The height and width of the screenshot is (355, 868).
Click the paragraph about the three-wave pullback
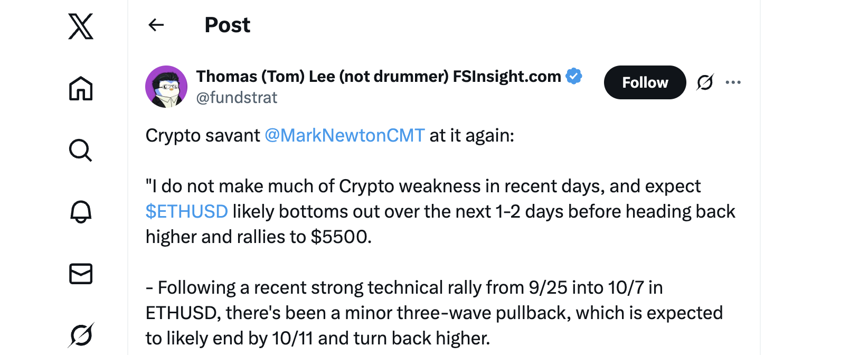coord(433,313)
